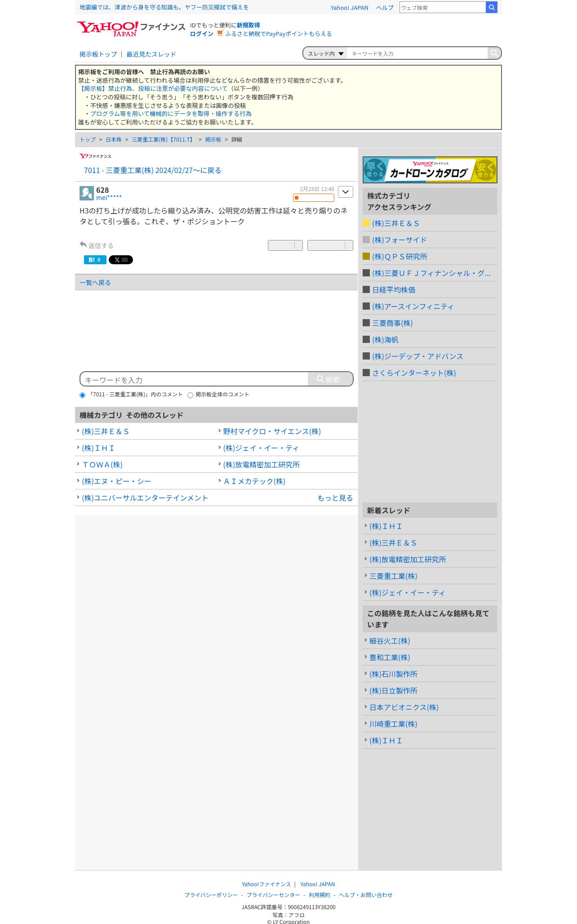The image size is (577, 924).
Task: Open the 禁止行為 notice link
Action: coord(153,89)
